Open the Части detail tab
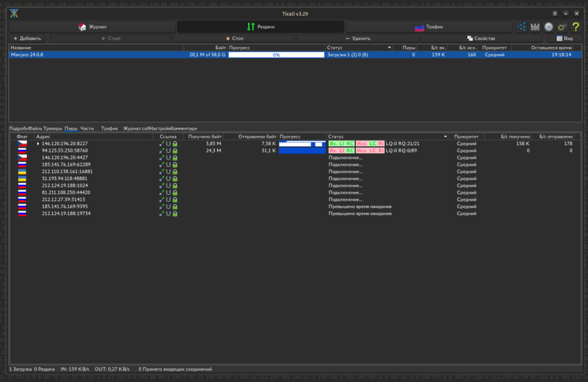 coord(87,128)
